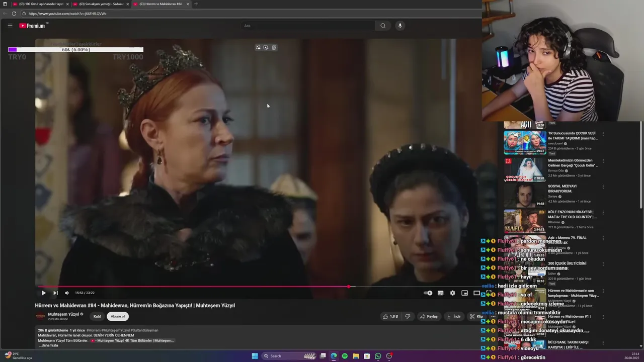Open options for 'SOSYAL MEDYAYI BIRAKIYORUM.' video
This screenshot has height=362, width=644.
(603, 187)
